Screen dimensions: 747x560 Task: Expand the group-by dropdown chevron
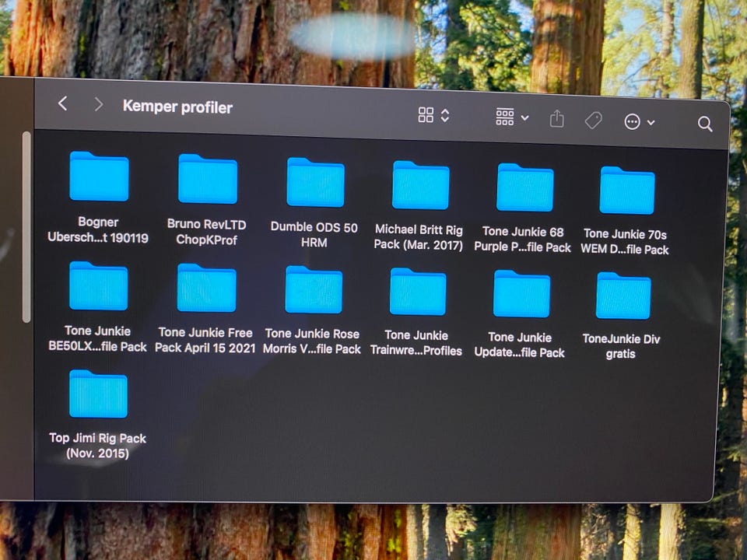pyautogui.click(x=524, y=117)
